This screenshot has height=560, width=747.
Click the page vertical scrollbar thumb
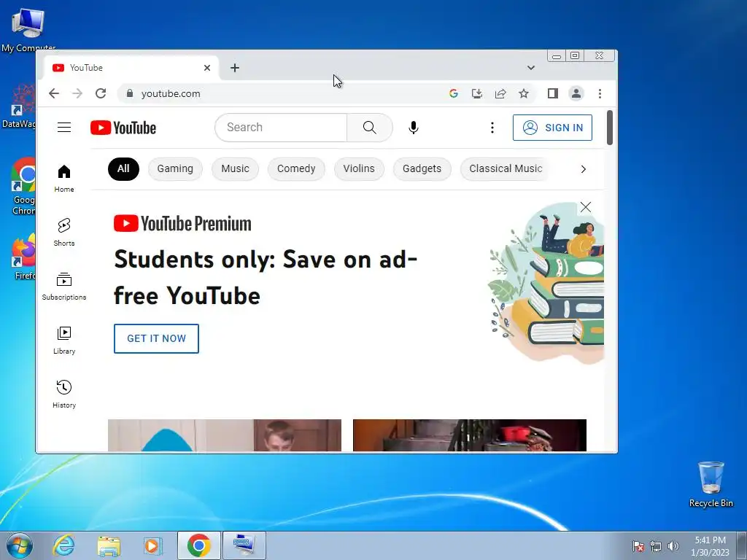click(609, 128)
